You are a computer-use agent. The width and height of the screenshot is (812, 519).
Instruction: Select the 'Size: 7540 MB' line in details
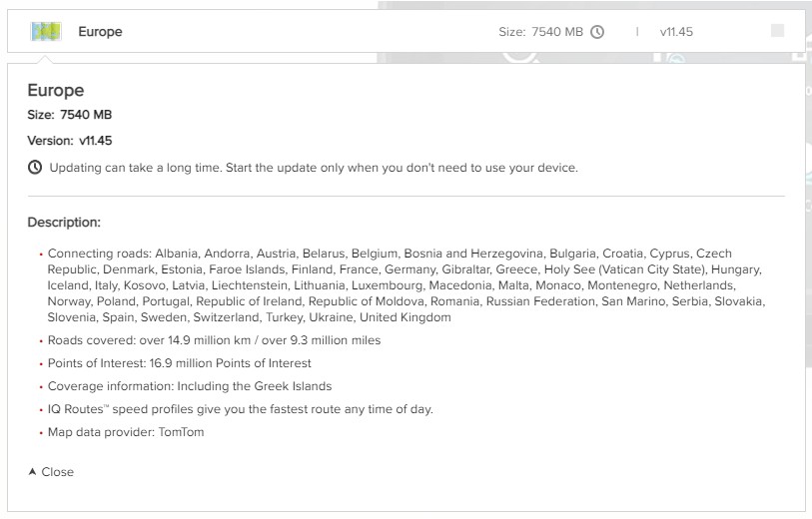[x=69, y=115]
